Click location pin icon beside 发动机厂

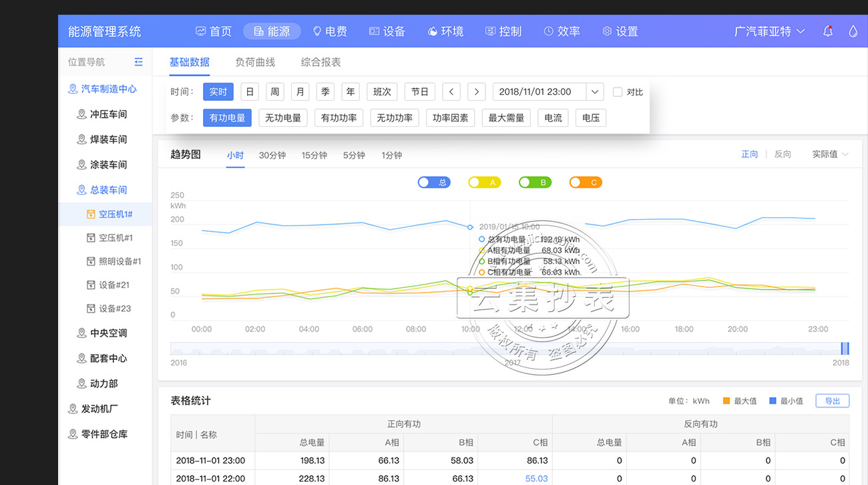click(x=73, y=409)
